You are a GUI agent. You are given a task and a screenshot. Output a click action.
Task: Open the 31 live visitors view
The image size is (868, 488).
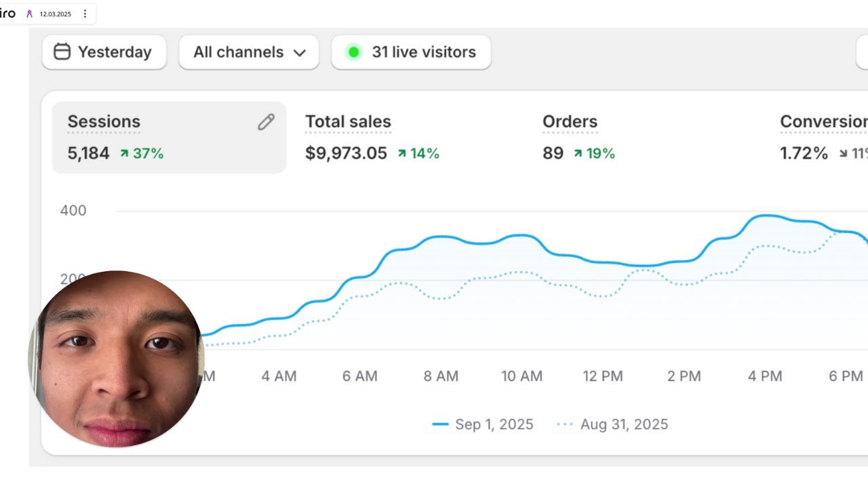point(423,52)
